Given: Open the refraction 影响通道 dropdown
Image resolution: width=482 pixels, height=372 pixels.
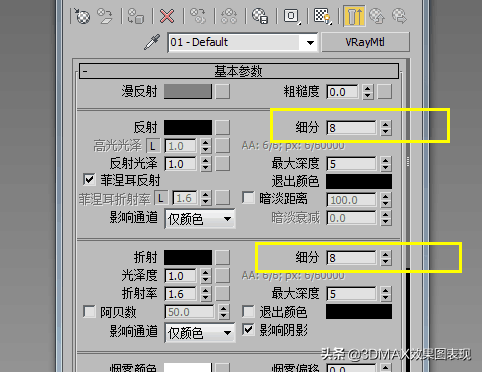Looking at the screenshot, I should pyautogui.click(x=200, y=332).
